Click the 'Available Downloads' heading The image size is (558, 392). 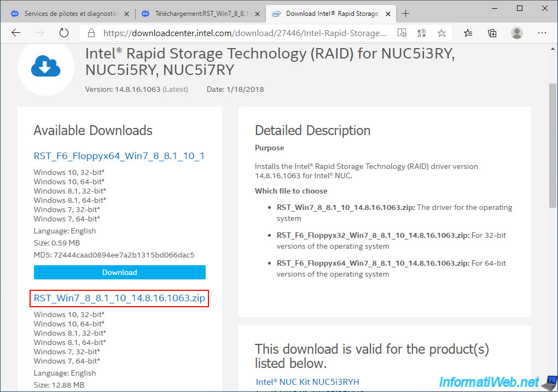pyautogui.click(x=93, y=131)
